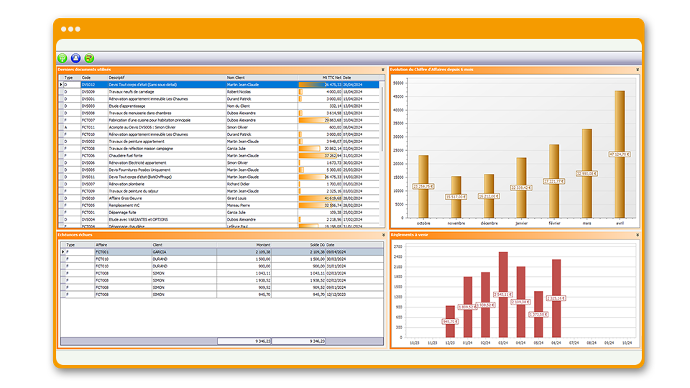Close the Derniers documents utilisés panel

[383, 70]
